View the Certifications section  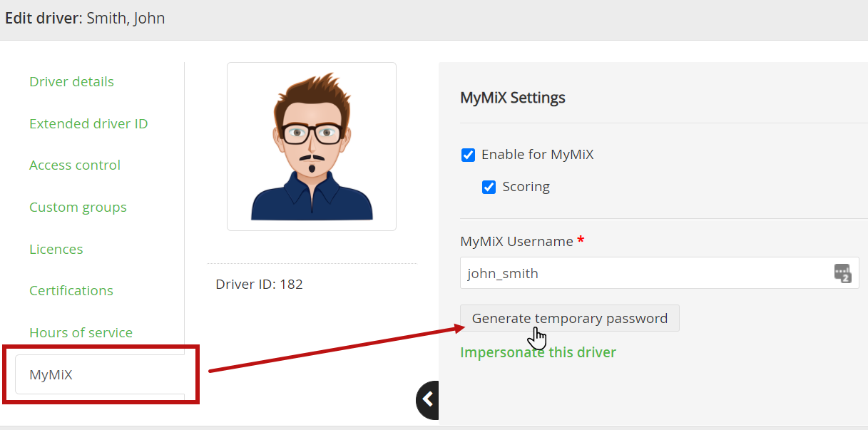coord(71,290)
